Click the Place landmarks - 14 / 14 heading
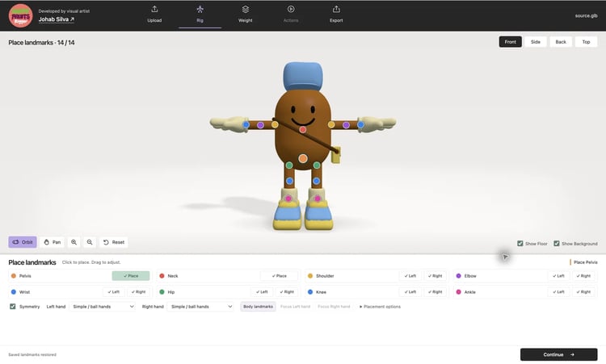Image resolution: width=606 pixels, height=364 pixels. [x=41, y=43]
